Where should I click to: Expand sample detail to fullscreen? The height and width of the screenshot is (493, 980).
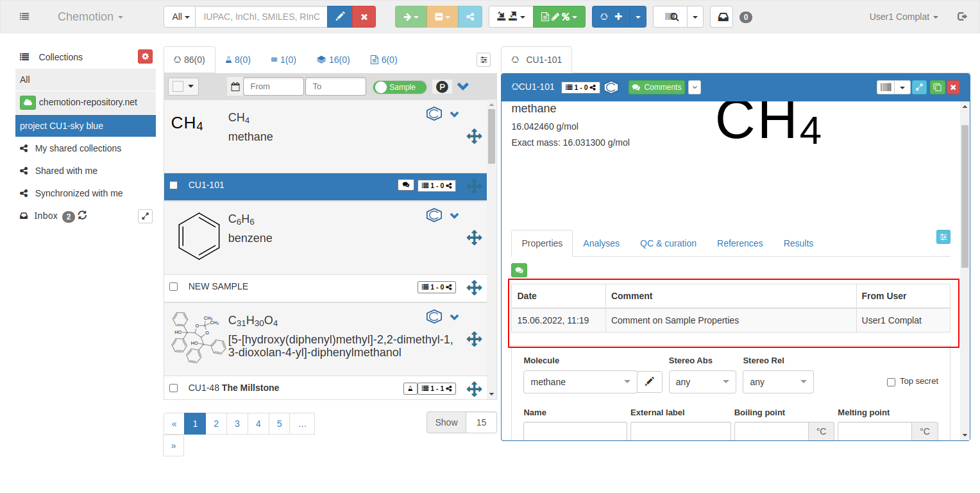pyautogui.click(x=920, y=87)
